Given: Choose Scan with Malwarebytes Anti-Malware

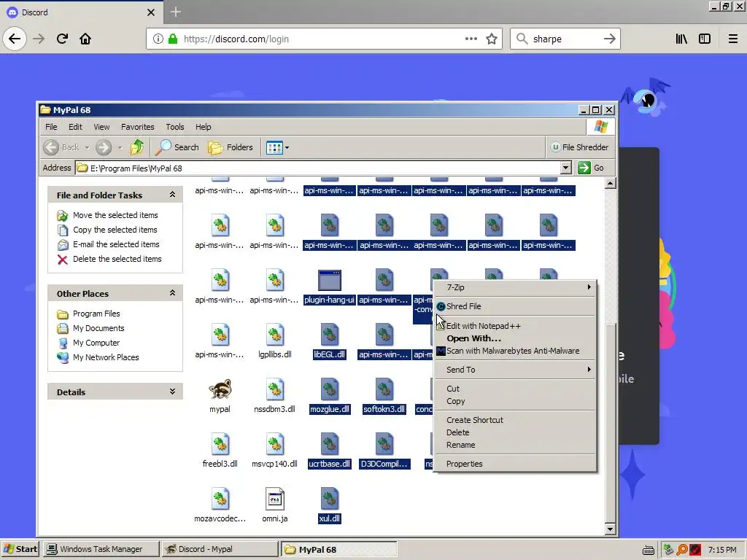Looking at the screenshot, I should pyautogui.click(x=516, y=351).
